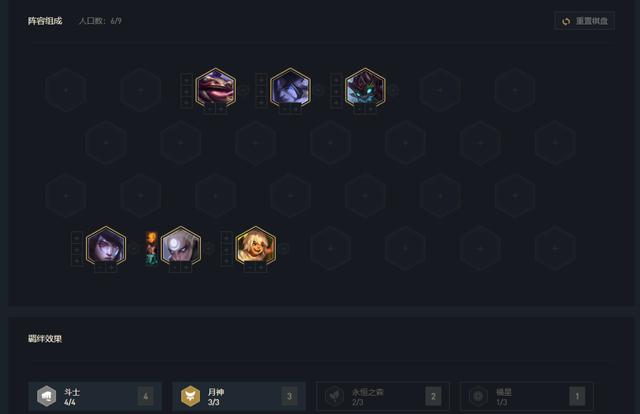
Task: Click the number 1 badge on the last trait card
Action: pyautogui.click(x=577, y=396)
